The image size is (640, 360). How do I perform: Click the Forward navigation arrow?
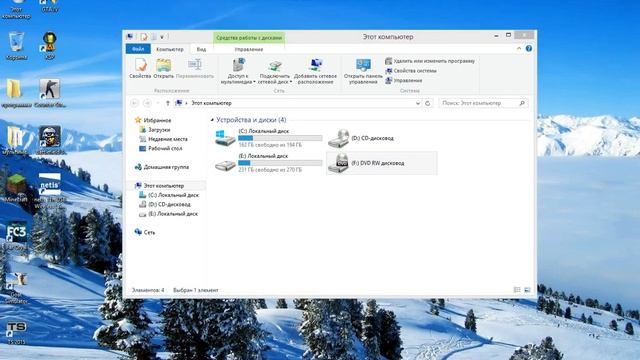click(x=147, y=103)
